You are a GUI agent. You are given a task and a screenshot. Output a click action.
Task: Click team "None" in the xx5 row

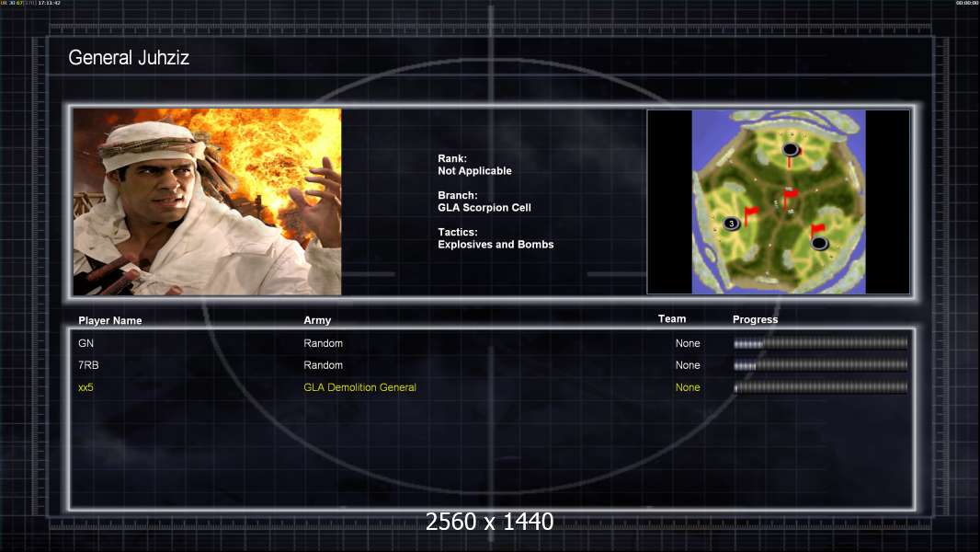688,387
